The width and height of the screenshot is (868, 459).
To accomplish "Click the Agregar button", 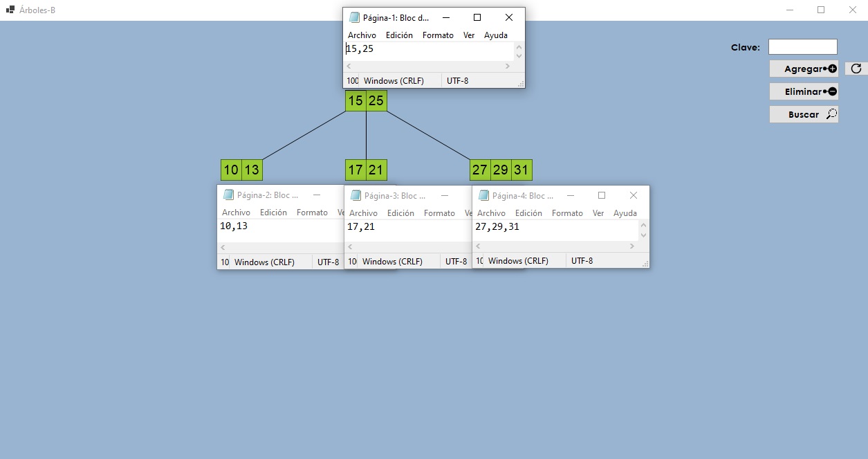I will [804, 69].
